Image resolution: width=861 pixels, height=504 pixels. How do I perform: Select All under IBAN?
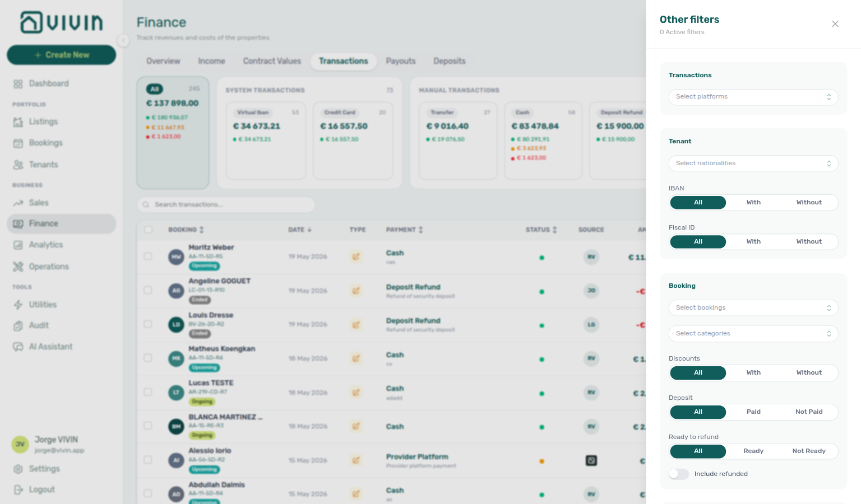[x=698, y=203]
